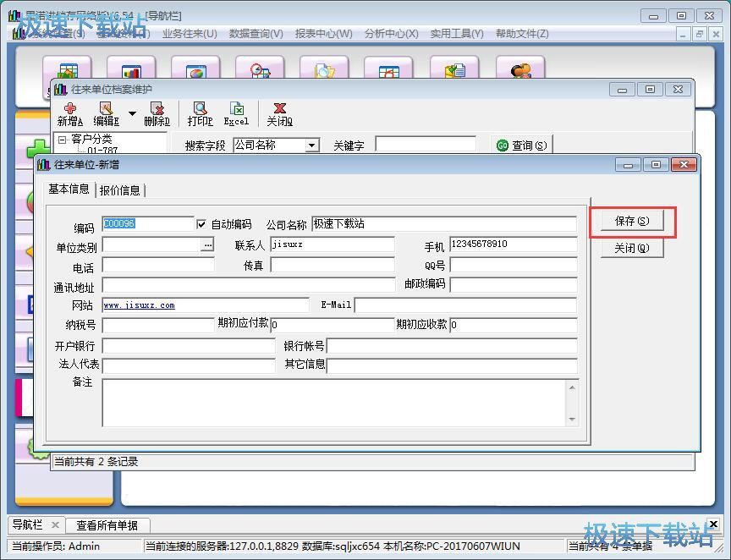Open the 单位类别 ellipsis browse button

click(207, 244)
